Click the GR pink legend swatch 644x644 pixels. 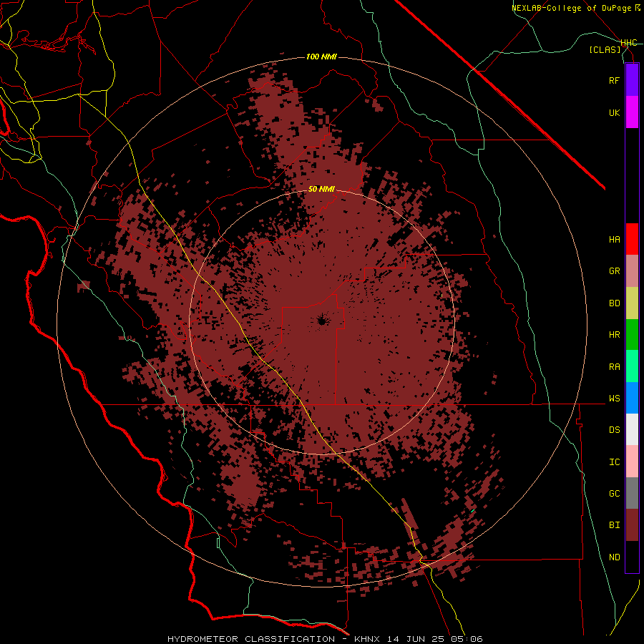point(632,271)
